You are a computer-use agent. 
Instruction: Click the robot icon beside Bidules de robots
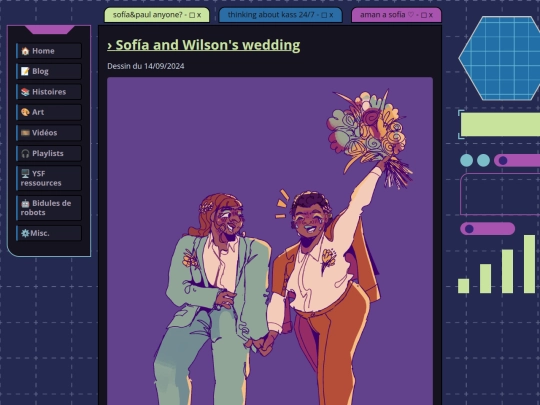[x=25, y=203]
